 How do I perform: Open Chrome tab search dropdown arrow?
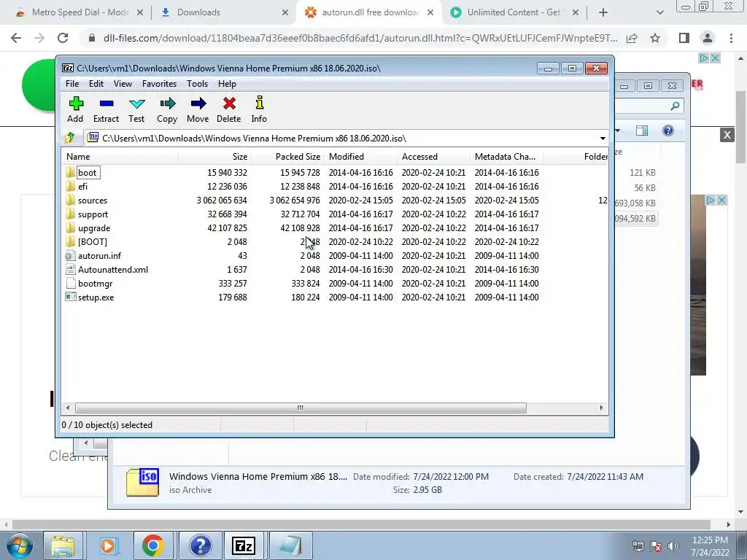(x=659, y=12)
